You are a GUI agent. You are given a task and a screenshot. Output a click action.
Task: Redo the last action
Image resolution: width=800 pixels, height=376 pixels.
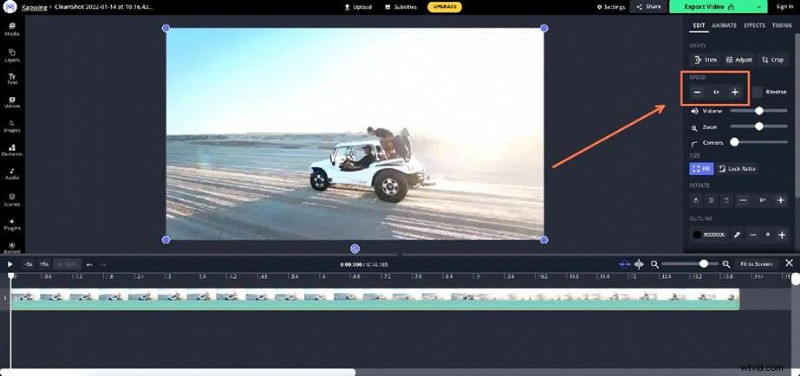[104, 264]
